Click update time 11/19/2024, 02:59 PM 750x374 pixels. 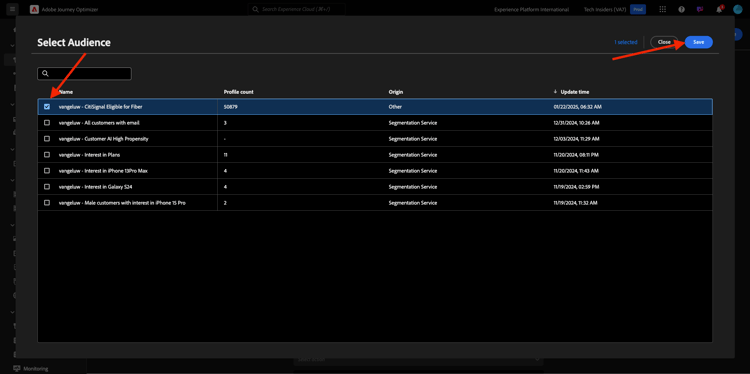576,187
